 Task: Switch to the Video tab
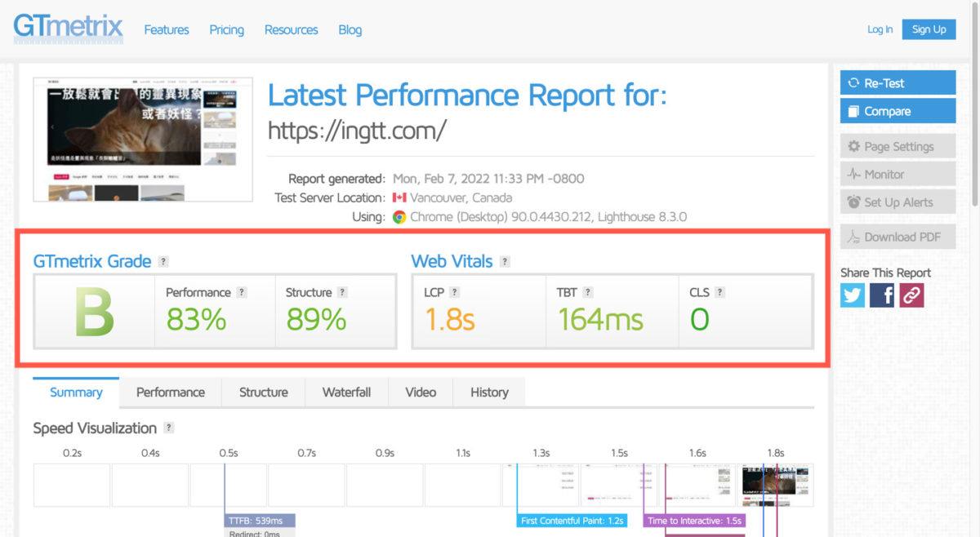421,392
